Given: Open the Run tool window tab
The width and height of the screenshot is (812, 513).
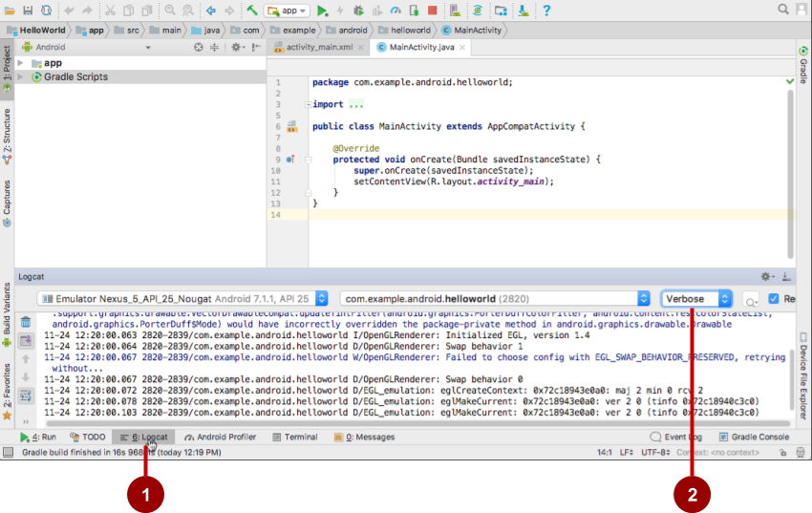Looking at the screenshot, I should 38,437.
